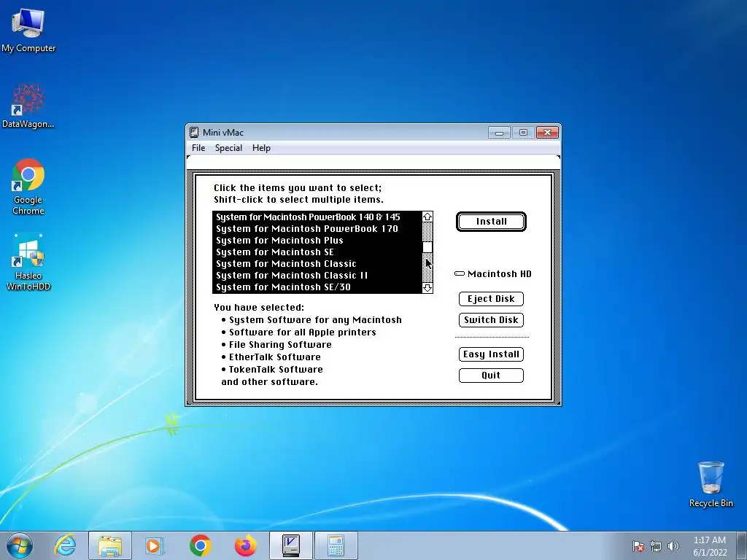747x560 pixels.
Task: Select System for Macintosh SE row
Action: 317,252
